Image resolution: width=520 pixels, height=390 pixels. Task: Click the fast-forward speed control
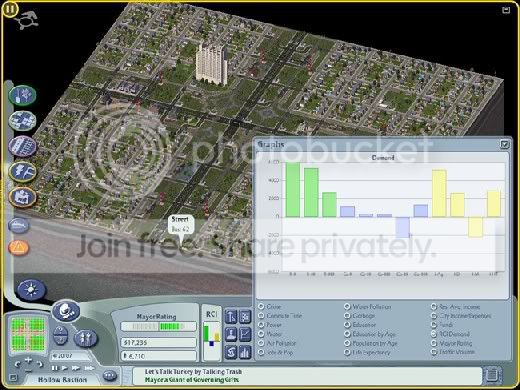tap(76, 368)
